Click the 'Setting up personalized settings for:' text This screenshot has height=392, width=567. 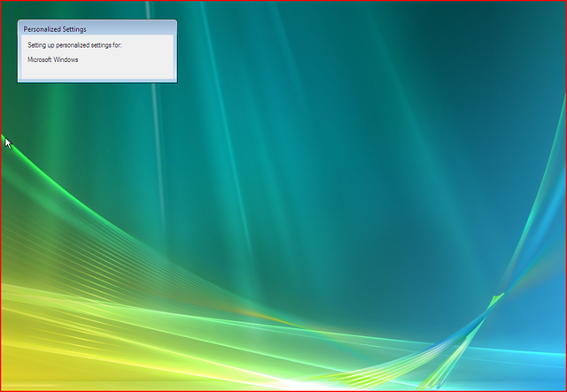[x=74, y=45]
